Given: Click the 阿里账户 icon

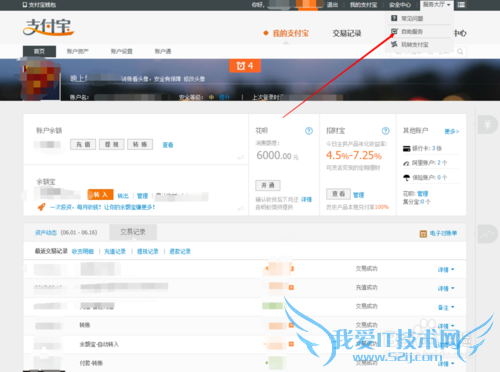Looking at the screenshot, I should click(x=406, y=163).
